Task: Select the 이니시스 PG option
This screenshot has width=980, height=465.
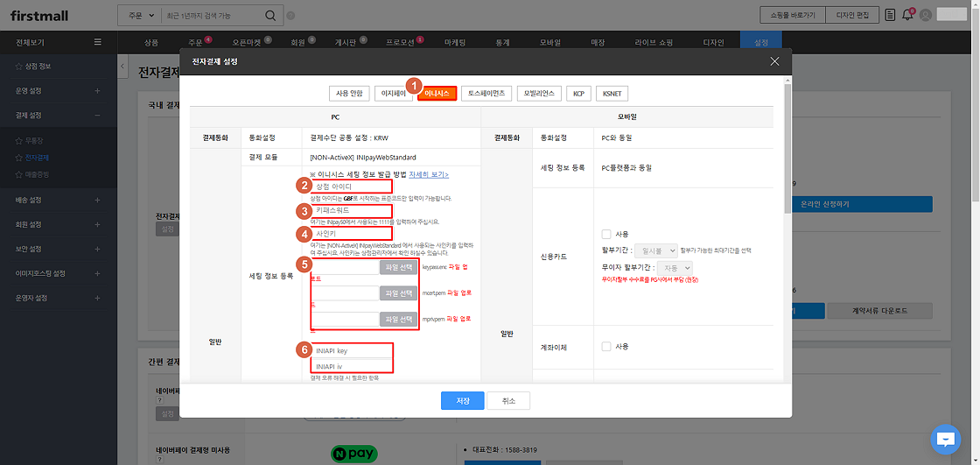Action: pyautogui.click(x=437, y=93)
